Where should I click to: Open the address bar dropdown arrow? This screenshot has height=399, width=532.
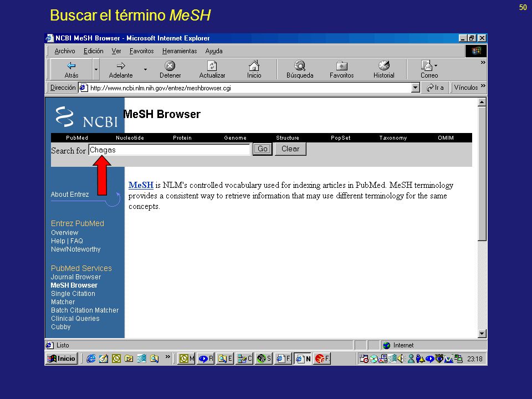[x=415, y=88]
